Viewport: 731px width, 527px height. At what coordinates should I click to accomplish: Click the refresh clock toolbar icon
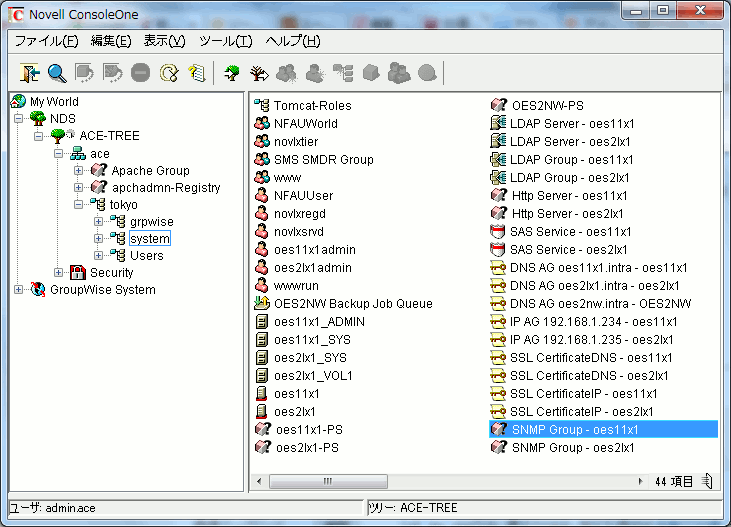point(168,73)
